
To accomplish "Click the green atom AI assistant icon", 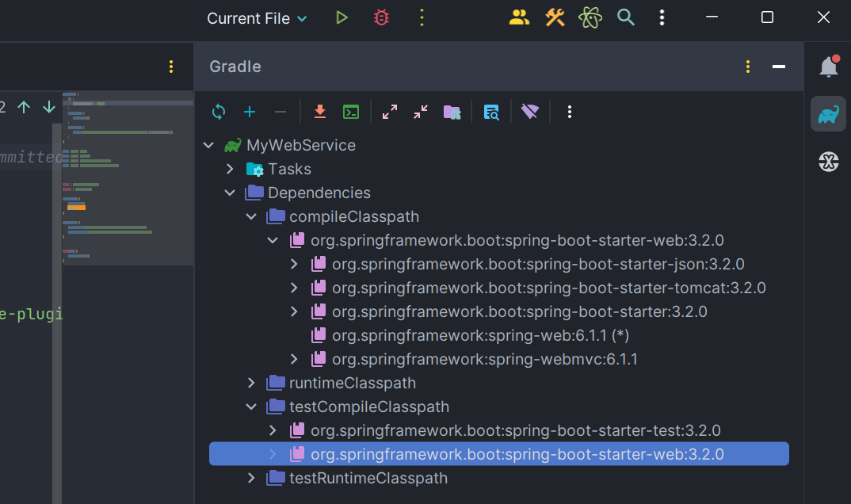I will click(x=590, y=18).
